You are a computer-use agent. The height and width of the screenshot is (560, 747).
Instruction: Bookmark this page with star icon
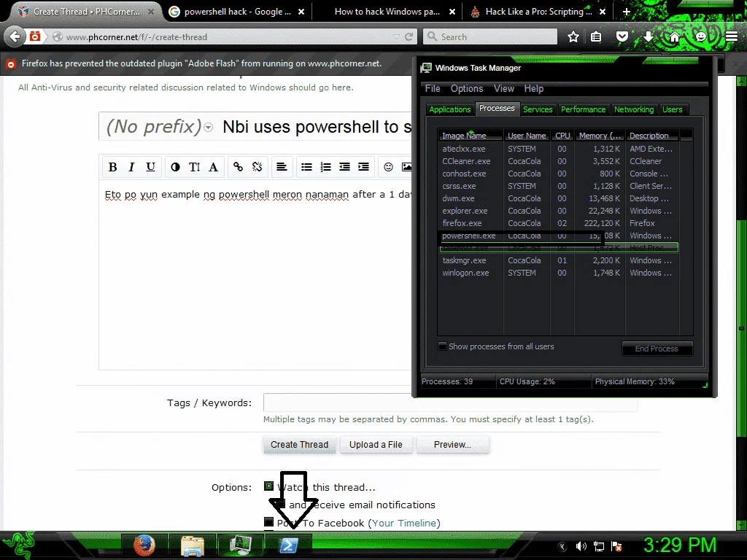tap(573, 36)
